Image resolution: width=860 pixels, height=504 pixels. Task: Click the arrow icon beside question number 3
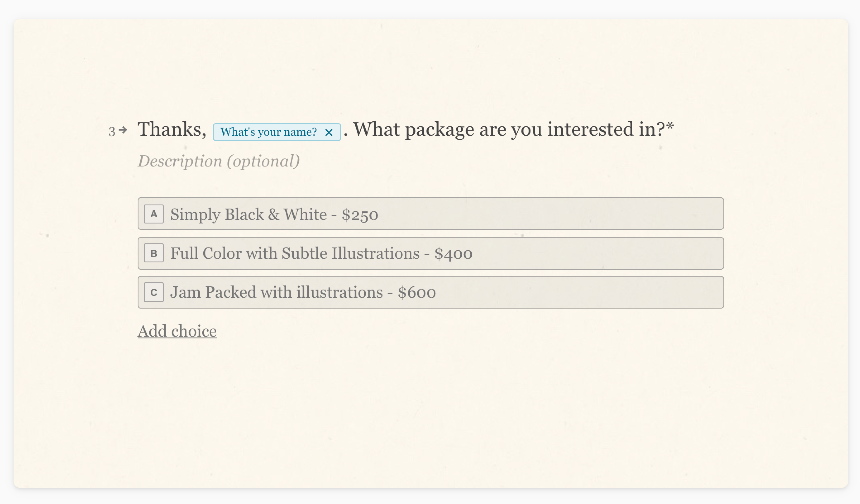click(x=123, y=130)
